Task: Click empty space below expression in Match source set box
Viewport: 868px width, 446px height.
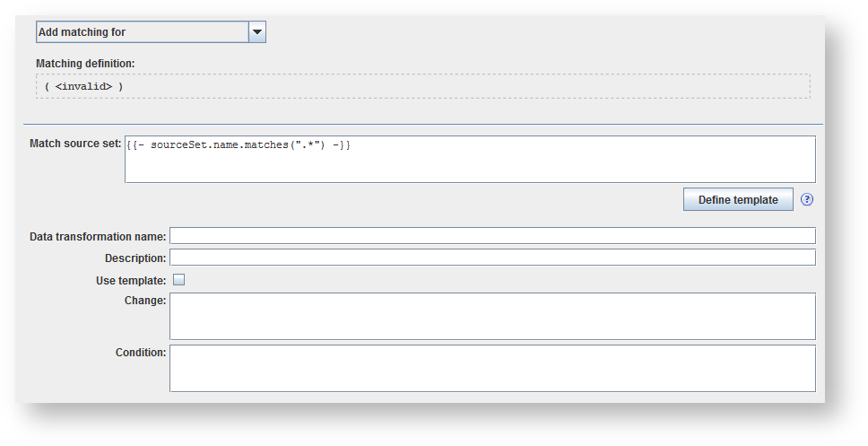Action: click(x=470, y=168)
